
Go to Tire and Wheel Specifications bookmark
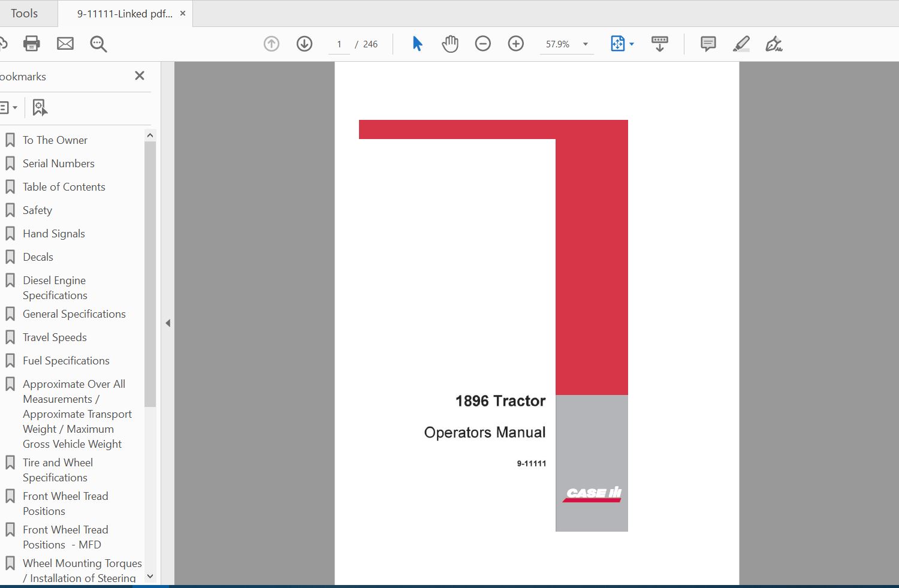tap(58, 470)
